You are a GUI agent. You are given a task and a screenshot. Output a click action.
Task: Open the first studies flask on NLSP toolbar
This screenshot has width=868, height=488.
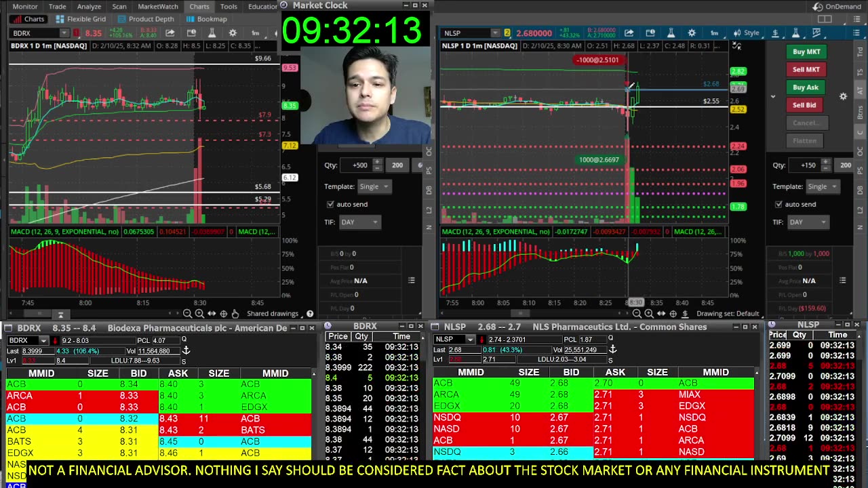point(671,33)
